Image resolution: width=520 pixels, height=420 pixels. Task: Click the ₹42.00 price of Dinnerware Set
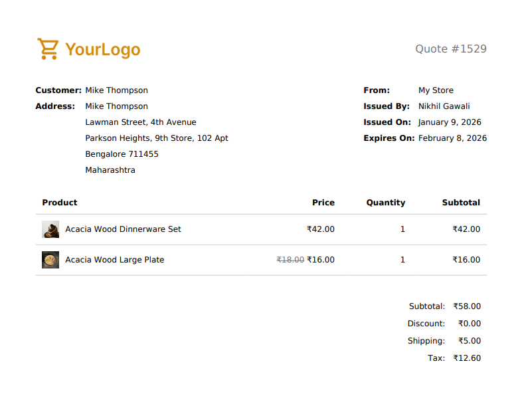tap(321, 229)
